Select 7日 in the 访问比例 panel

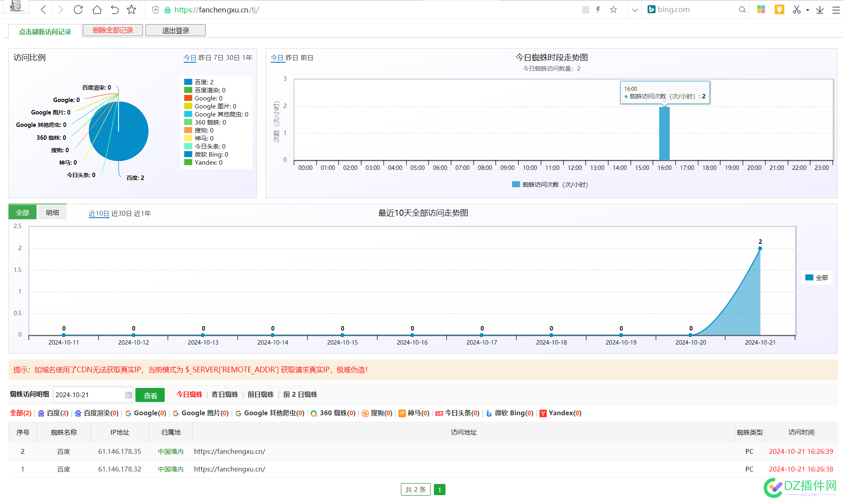[x=219, y=58]
